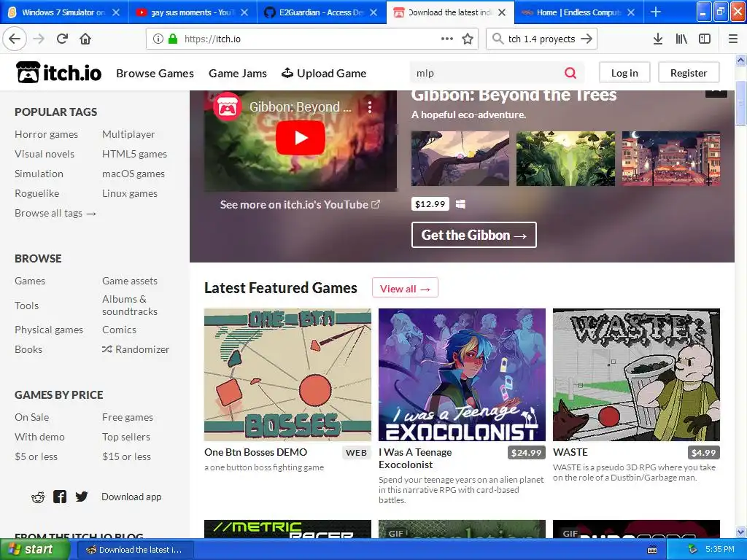Open See more on itch.io's YouTube link

[x=300, y=205]
